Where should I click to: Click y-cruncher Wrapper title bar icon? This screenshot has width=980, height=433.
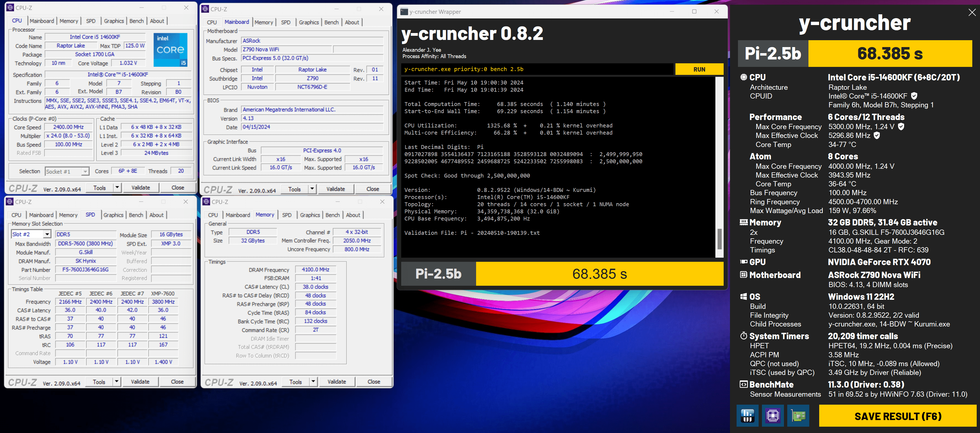404,11
